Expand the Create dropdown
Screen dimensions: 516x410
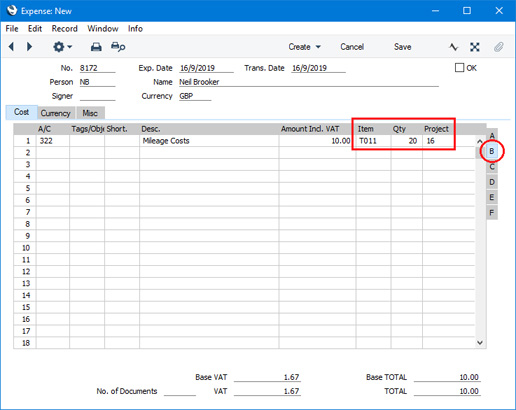(x=305, y=47)
